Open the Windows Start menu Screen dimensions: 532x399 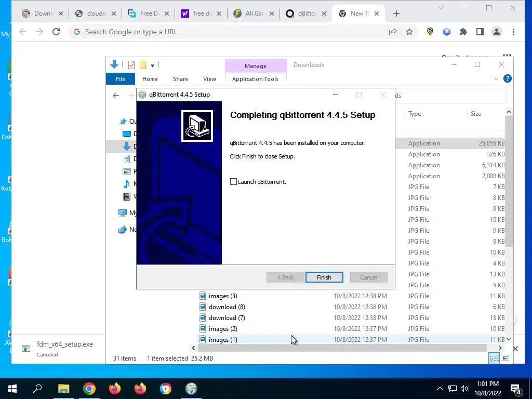[12, 389]
